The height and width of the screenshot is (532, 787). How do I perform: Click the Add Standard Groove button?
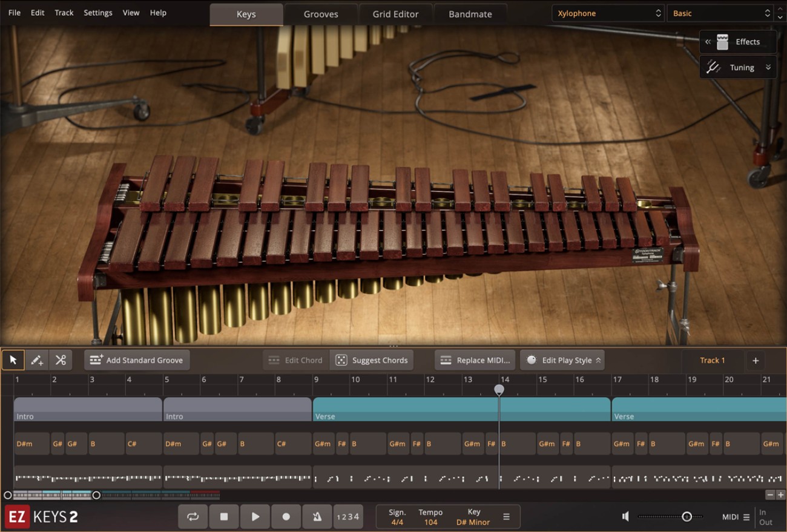pos(136,360)
